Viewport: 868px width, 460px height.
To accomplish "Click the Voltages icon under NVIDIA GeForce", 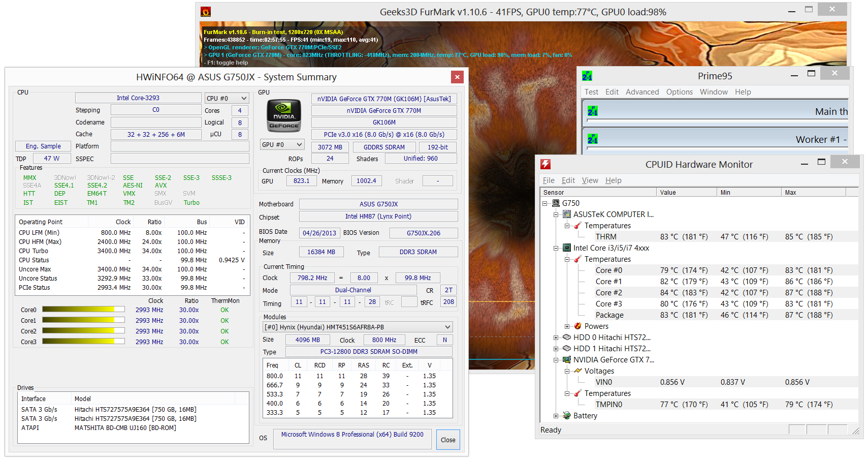I will pos(578,371).
